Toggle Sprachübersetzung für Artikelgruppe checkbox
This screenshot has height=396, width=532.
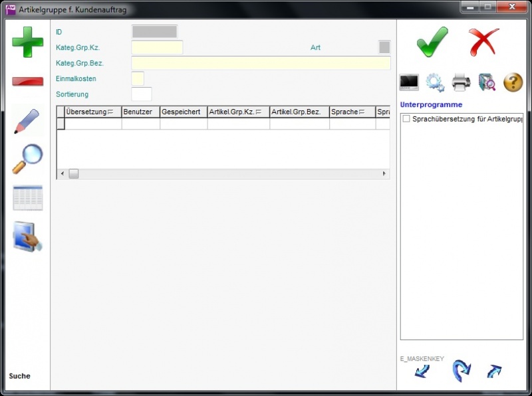(406, 118)
